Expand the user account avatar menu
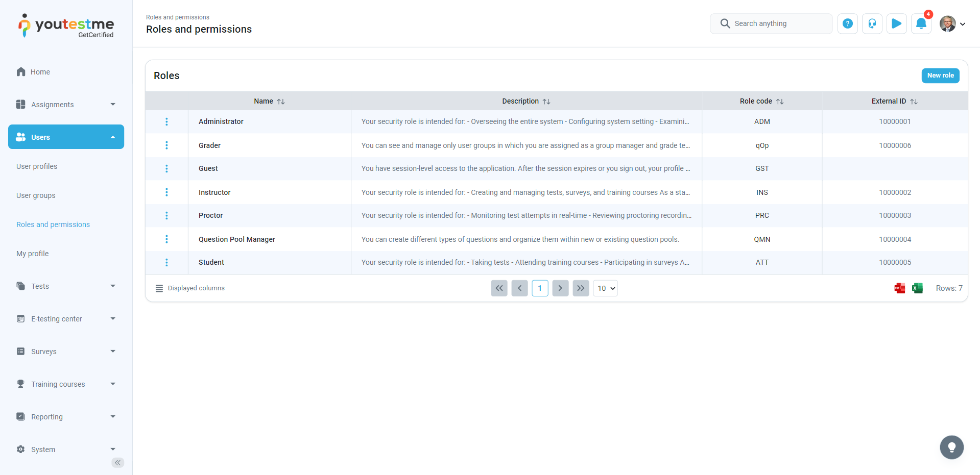The image size is (980, 475). [952, 23]
